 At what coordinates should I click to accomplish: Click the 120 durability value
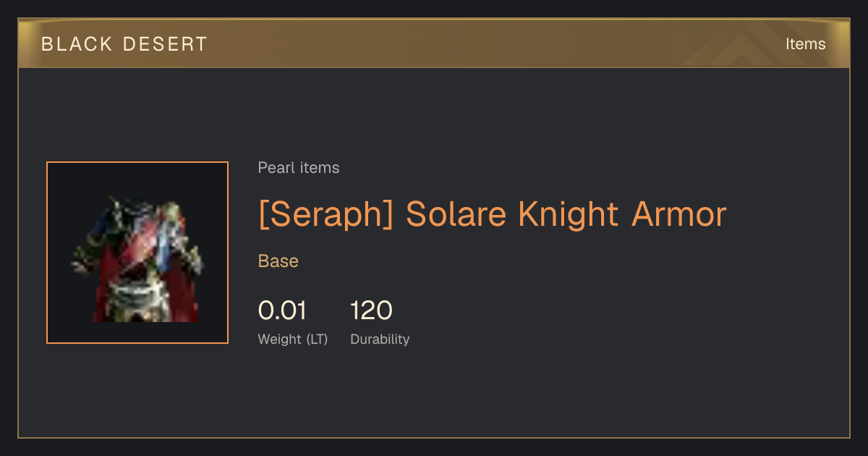point(371,311)
